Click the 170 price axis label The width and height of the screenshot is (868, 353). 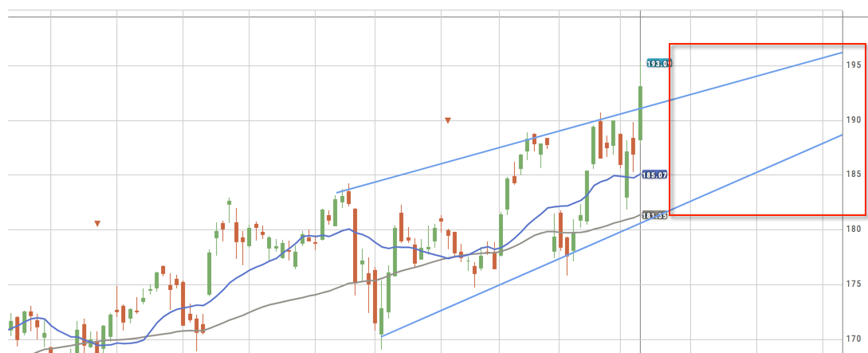pyautogui.click(x=854, y=339)
